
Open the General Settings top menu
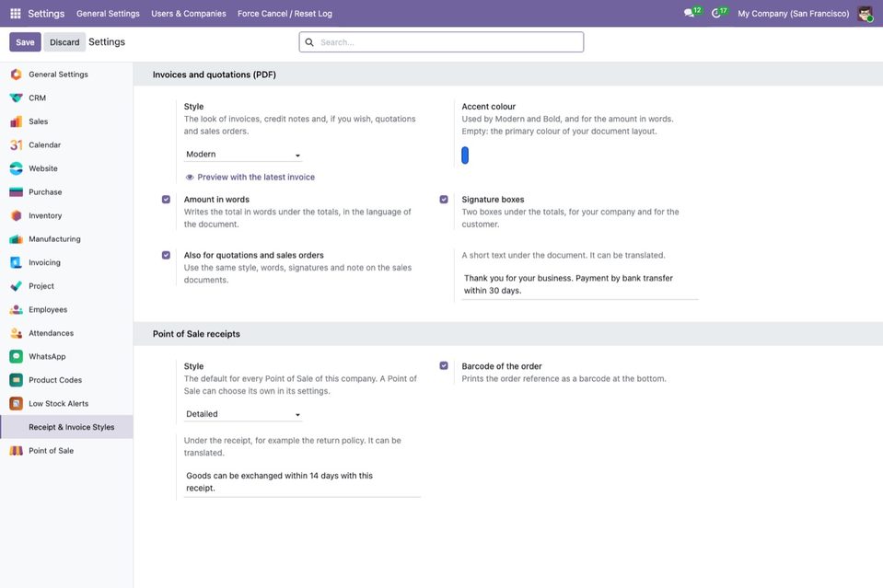(108, 14)
